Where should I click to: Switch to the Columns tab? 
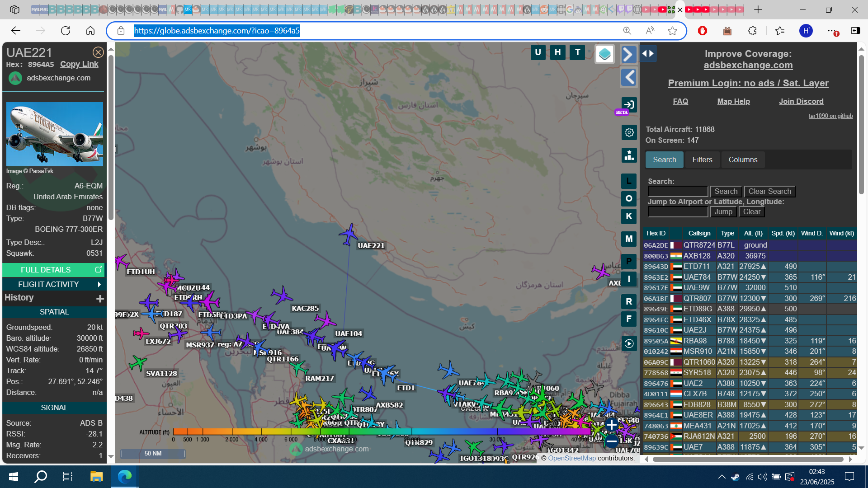743,160
